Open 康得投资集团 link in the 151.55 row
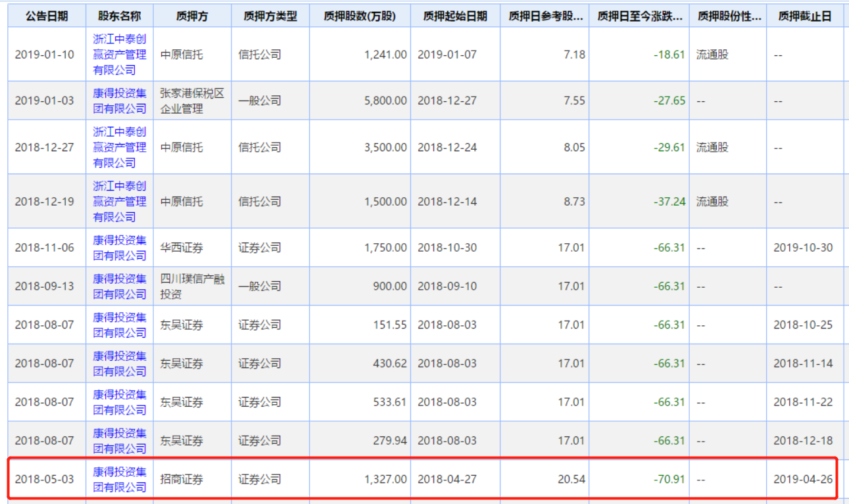 120,325
